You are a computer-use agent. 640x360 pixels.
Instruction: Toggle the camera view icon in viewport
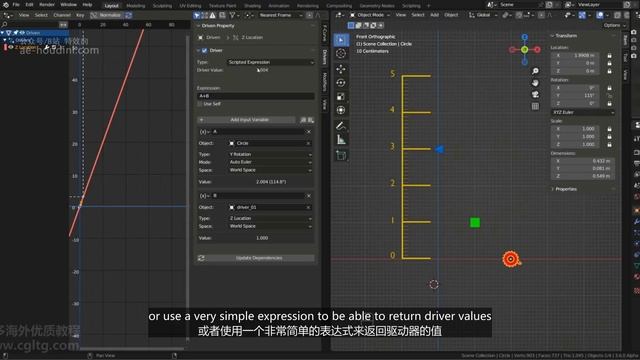pyautogui.click(x=535, y=95)
